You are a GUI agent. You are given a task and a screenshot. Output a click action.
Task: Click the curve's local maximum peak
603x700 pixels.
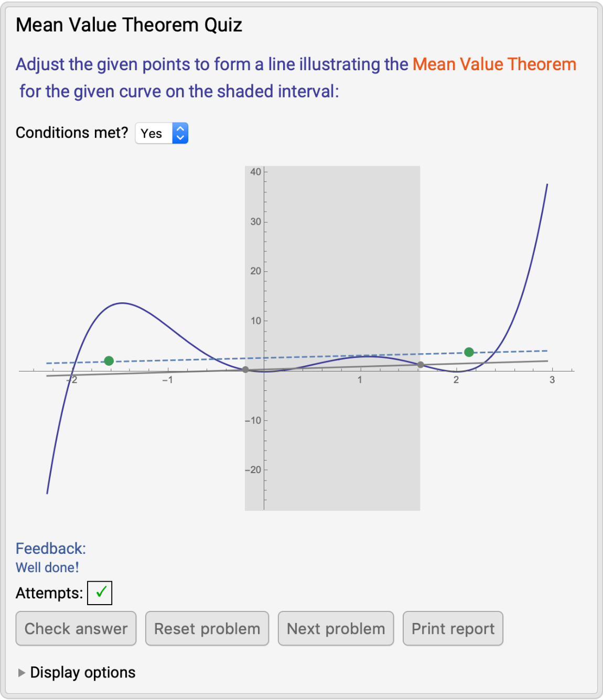pyautogui.click(x=122, y=303)
